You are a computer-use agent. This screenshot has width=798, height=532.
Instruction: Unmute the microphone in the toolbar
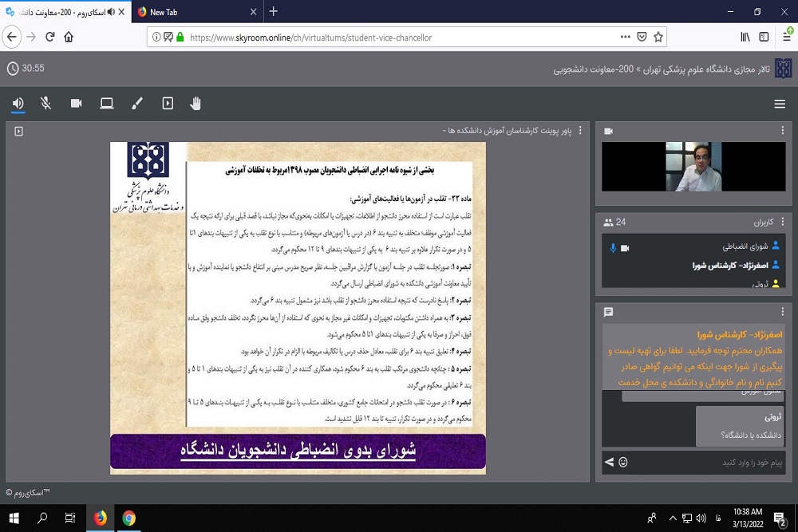46,104
